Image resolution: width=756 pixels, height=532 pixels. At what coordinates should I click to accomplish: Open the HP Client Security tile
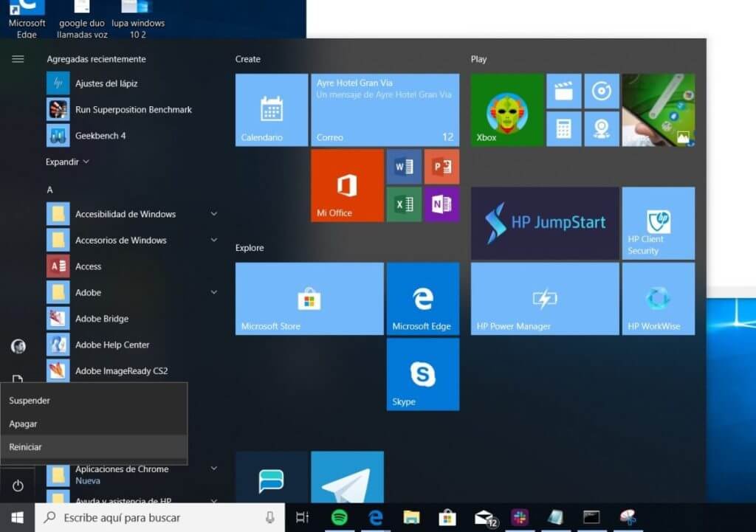pyautogui.click(x=659, y=224)
